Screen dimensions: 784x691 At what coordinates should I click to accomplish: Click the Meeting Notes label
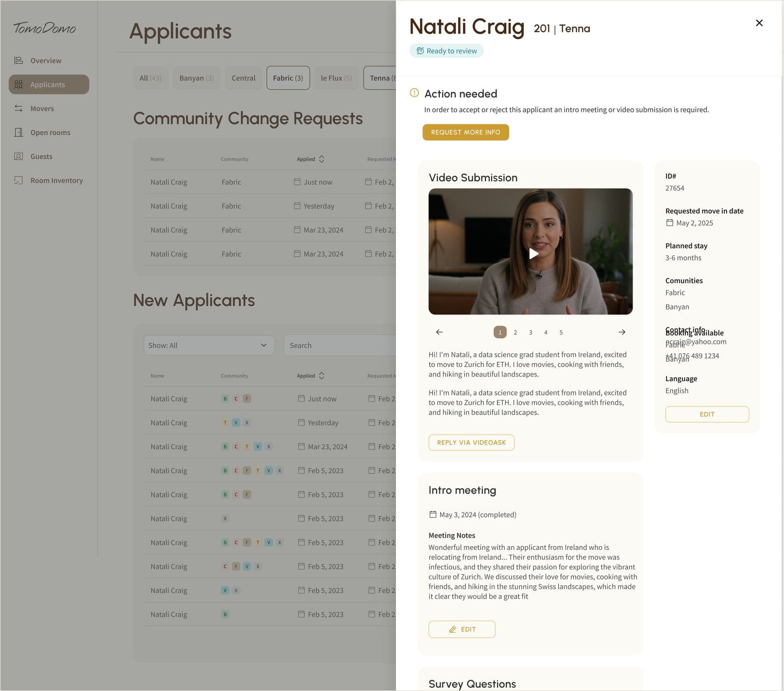coord(452,535)
